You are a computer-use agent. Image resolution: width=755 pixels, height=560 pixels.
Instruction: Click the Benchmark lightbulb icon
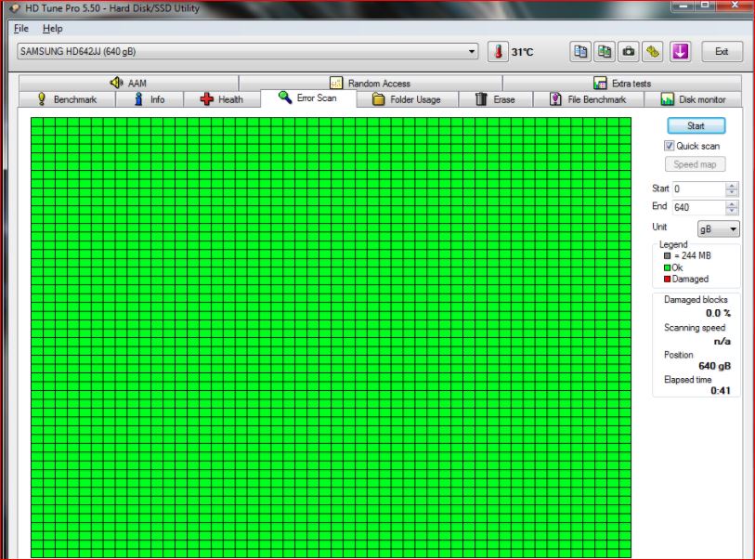pos(42,99)
